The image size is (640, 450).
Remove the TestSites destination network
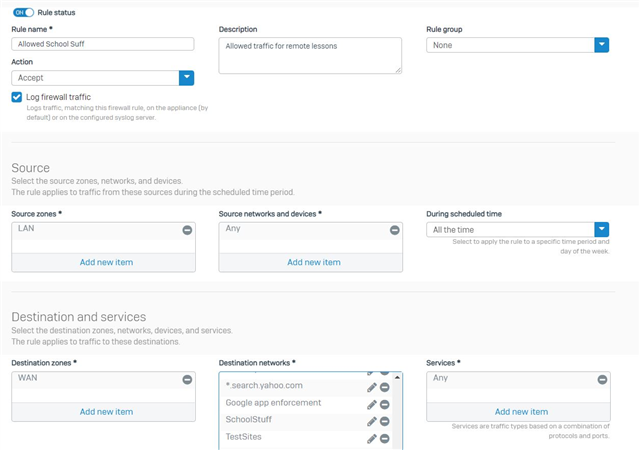click(x=384, y=439)
